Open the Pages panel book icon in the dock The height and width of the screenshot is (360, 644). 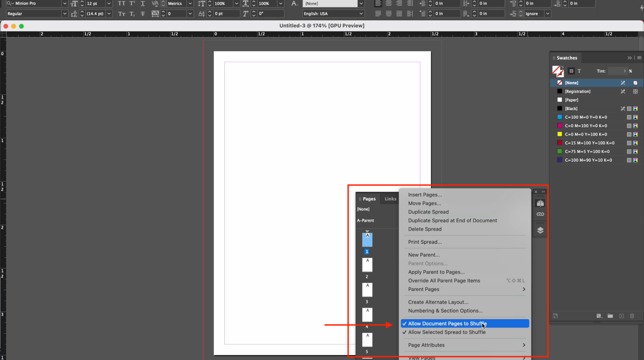540,203
